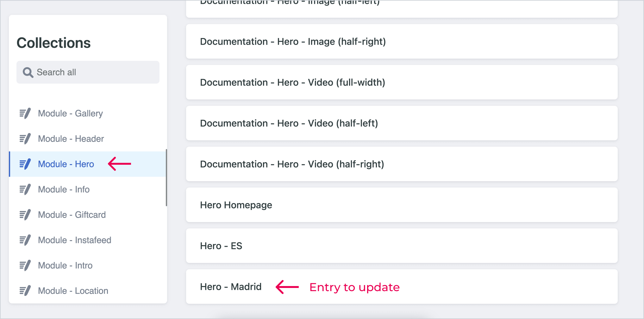Viewport: 644px width, 319px height.
Task: Click the Module - Intro collection icon
Action: pos(25,265)
